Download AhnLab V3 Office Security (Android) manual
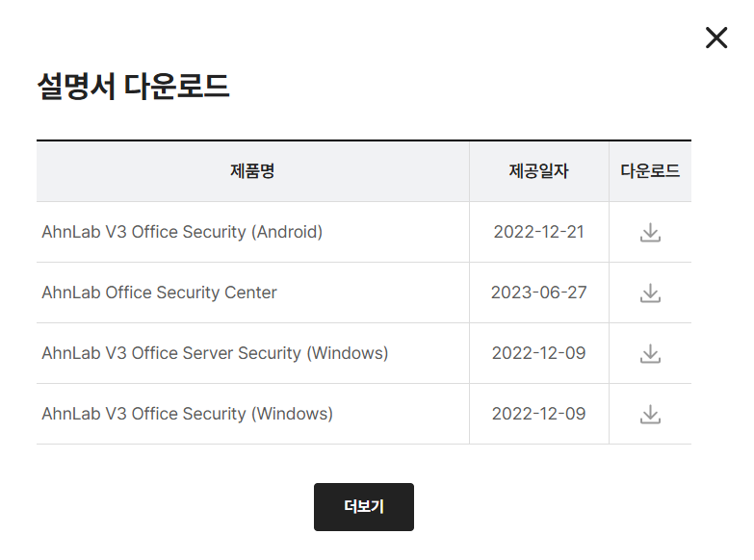Viewport: 754px width, 560px height. point(650,232)
